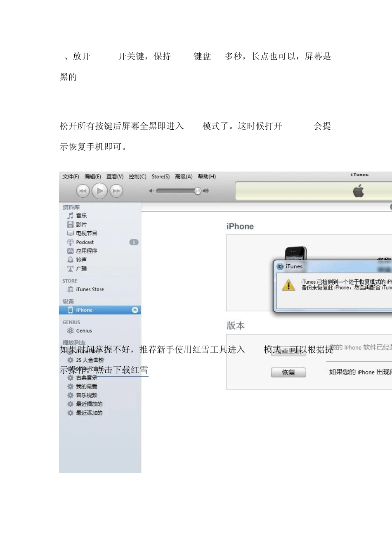Click the Genius label in sidebar
The image size is (392, 555).
pos(84,331)
